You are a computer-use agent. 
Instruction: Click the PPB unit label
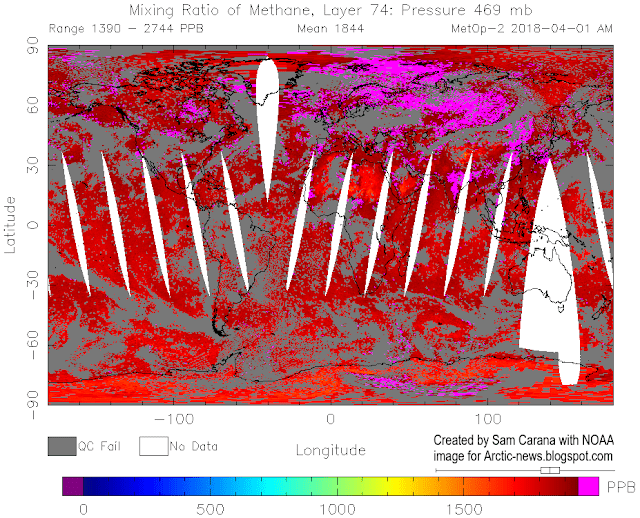618,486
